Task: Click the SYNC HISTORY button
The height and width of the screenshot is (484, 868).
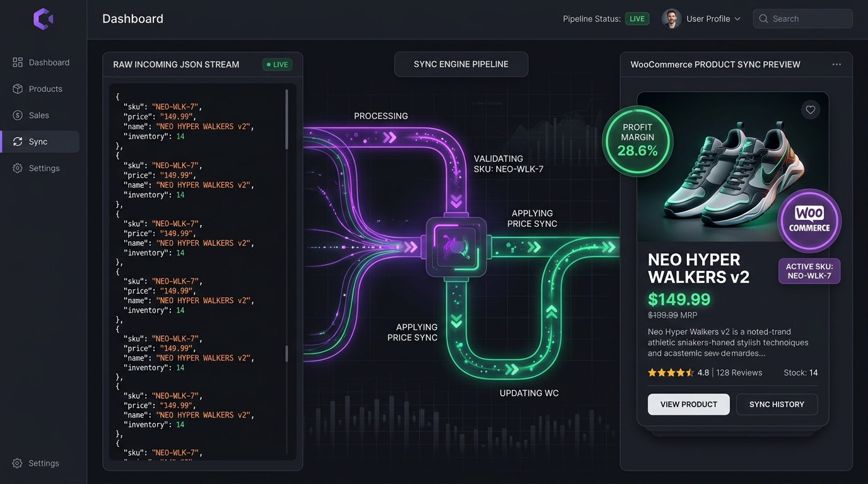Action: coord(777,404)
